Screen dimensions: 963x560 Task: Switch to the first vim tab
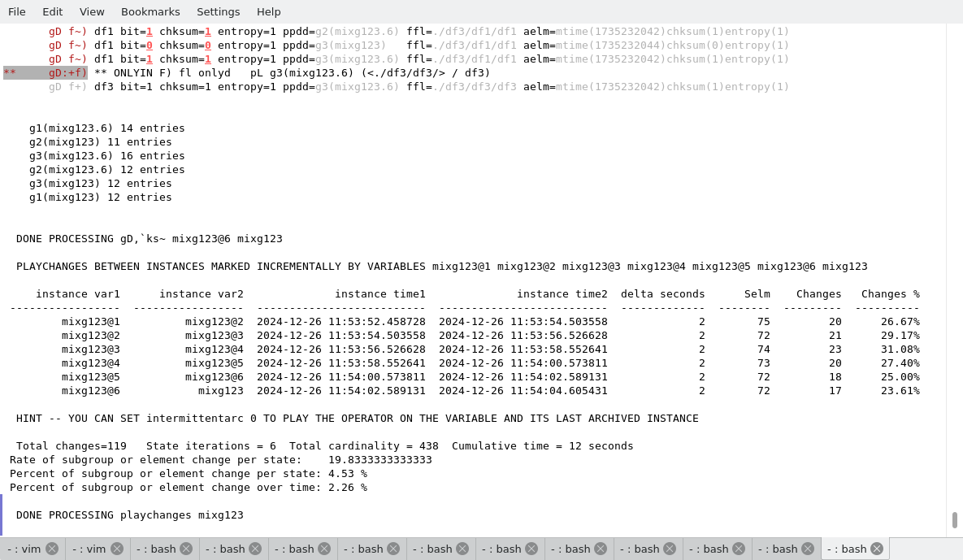point(24,549)
